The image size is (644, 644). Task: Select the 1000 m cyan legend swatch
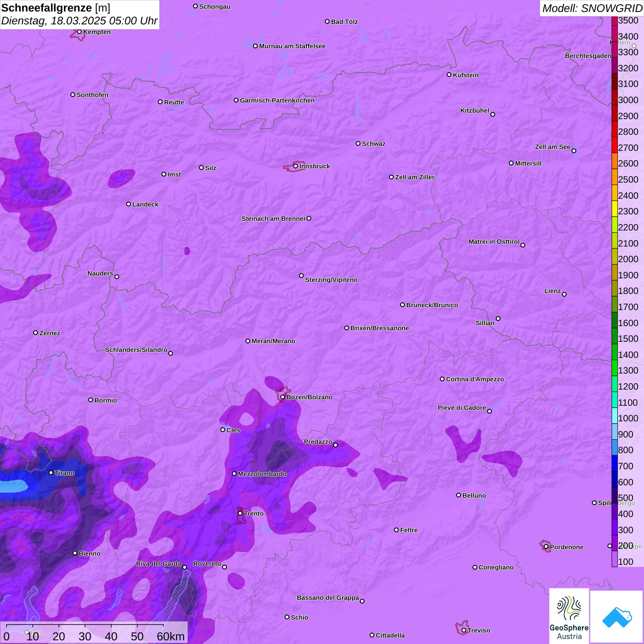point(615,416)
